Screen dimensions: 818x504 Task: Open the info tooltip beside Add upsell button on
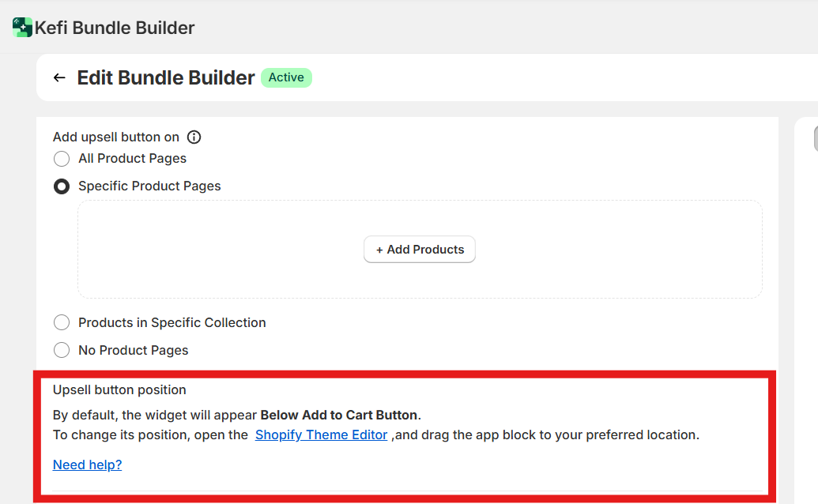coord(194,137)
